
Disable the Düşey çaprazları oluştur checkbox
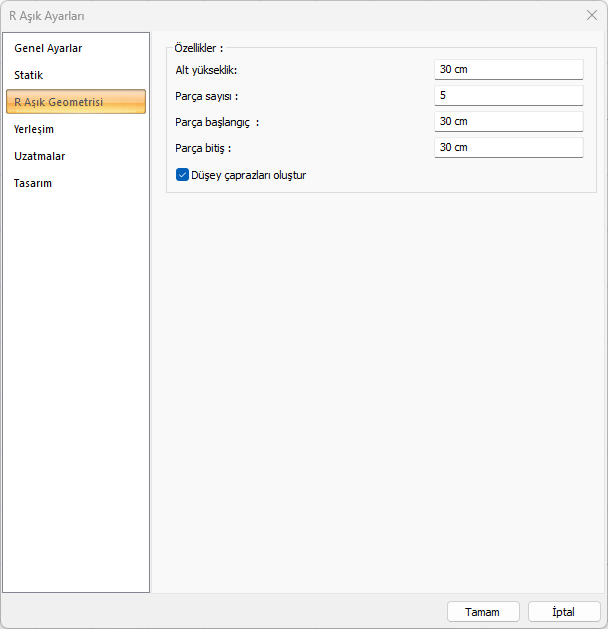tap(183, 174)
